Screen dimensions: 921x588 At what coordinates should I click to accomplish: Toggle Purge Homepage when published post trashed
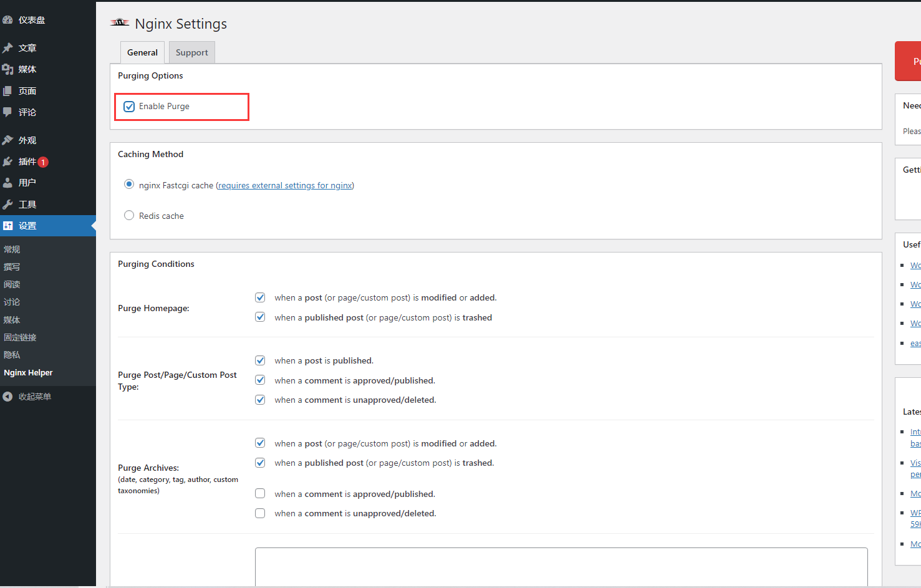coord(260,317)
